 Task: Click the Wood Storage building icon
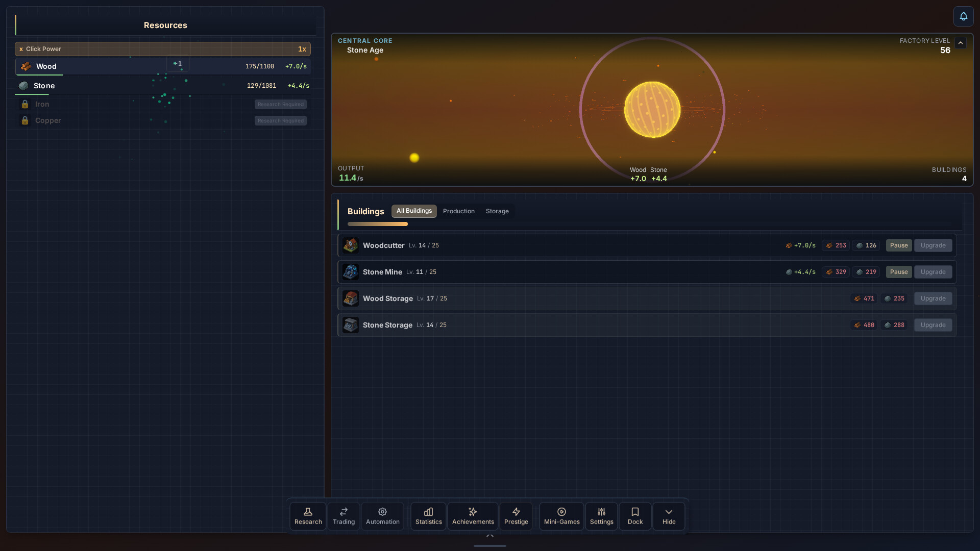click(351, 298)
